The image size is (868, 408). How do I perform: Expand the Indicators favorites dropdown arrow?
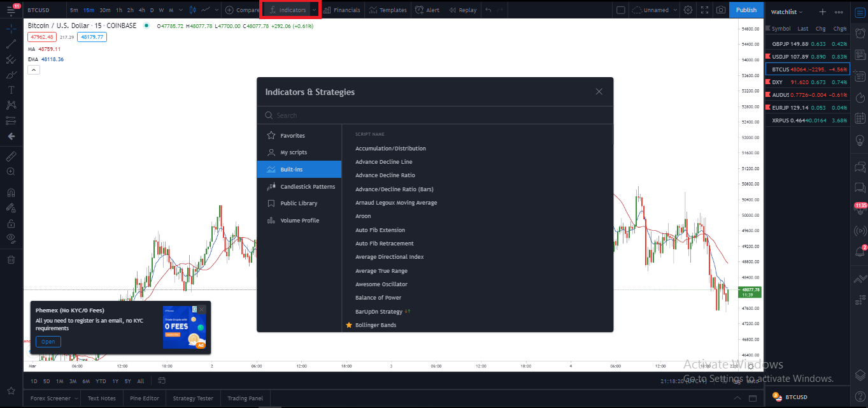[x=314, y=10]
